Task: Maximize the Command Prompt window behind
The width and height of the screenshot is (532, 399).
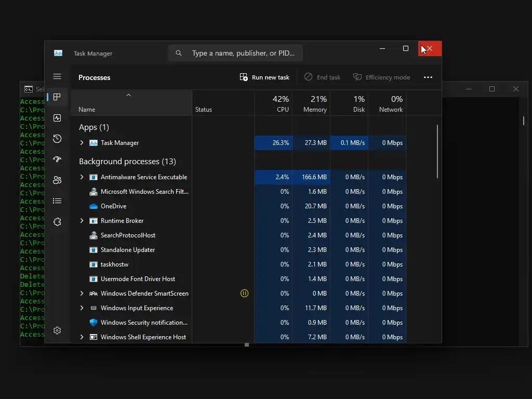Action: [x=492, y=89]
